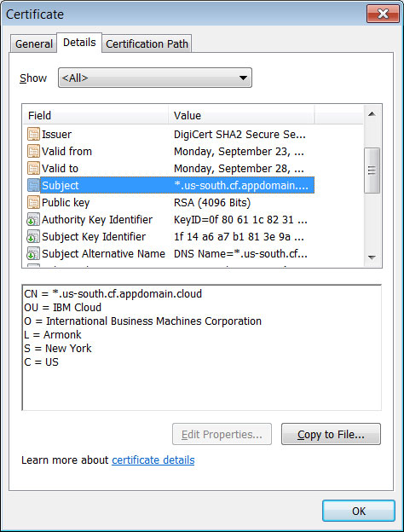Select the Details tab
The image size is (404, 532).
click(x=79, y=43)
